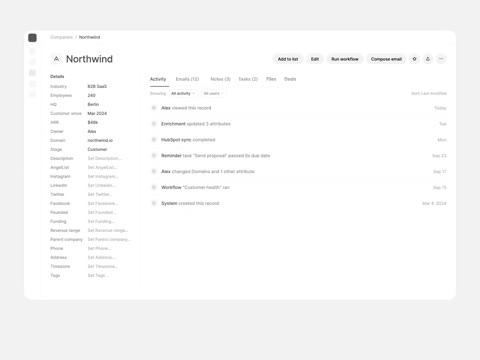
Task: Switch to the Emails (12) tab
Action: point(187,79)
